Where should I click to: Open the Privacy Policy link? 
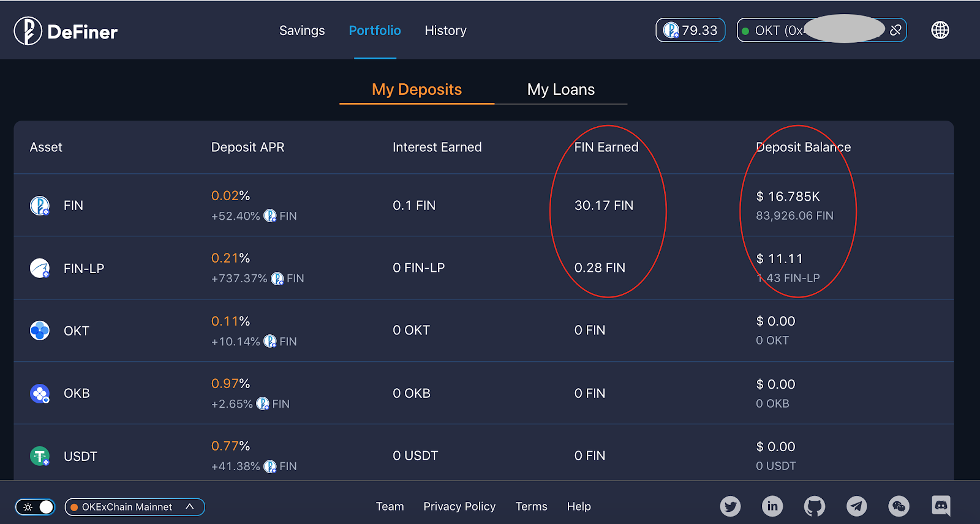(459, 506)
